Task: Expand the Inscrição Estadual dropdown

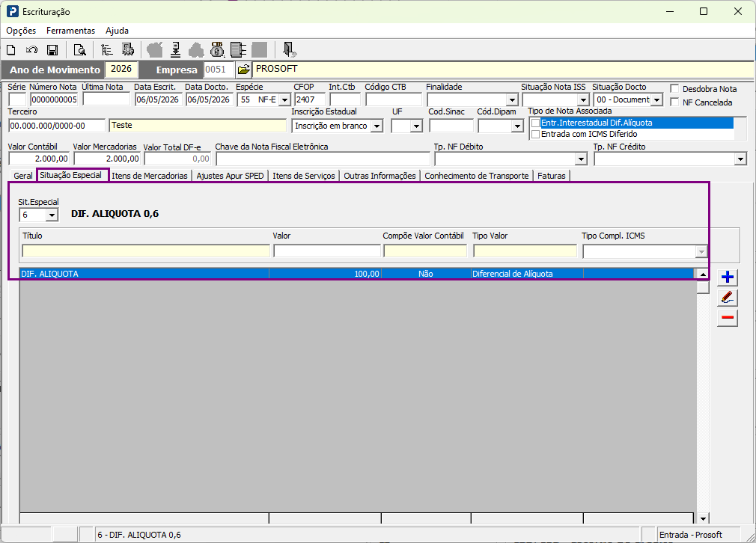Action: point(377,126)
